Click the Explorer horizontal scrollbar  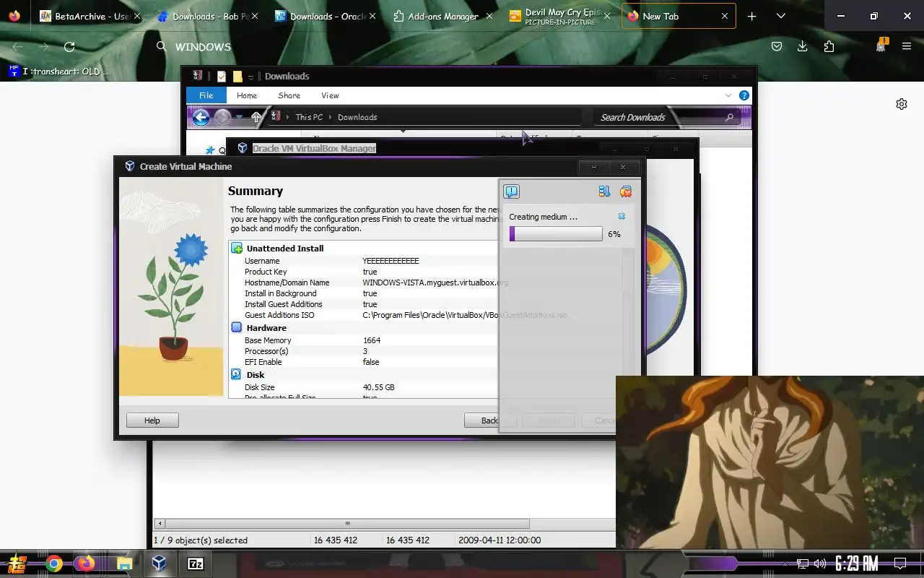click(346, 524)
